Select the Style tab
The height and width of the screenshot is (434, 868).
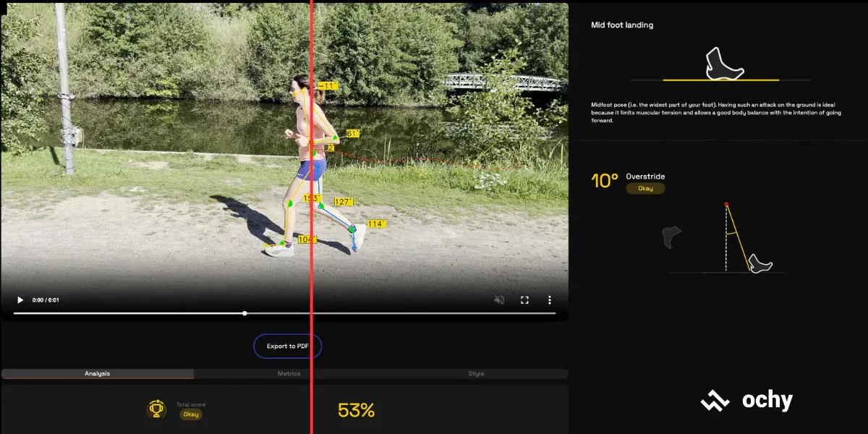click(476, 374)
